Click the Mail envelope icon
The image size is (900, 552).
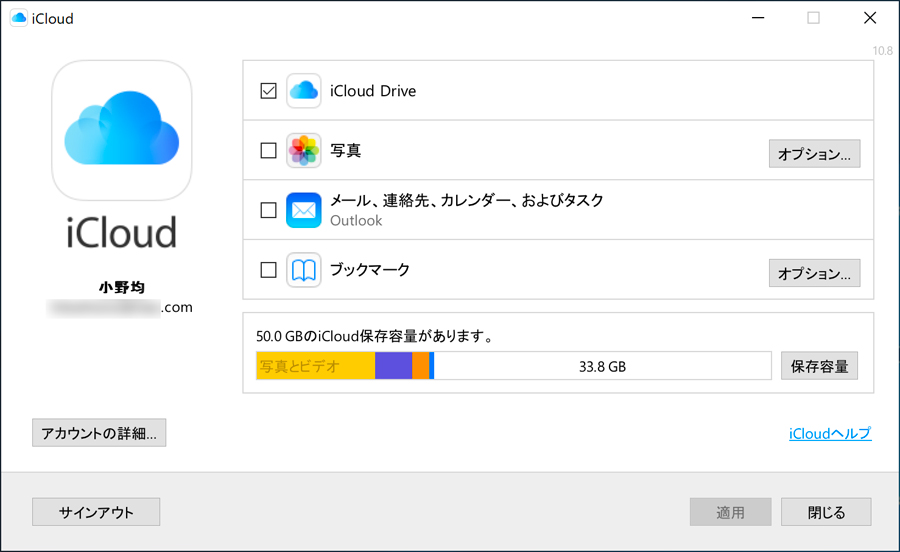pos(303,210)
